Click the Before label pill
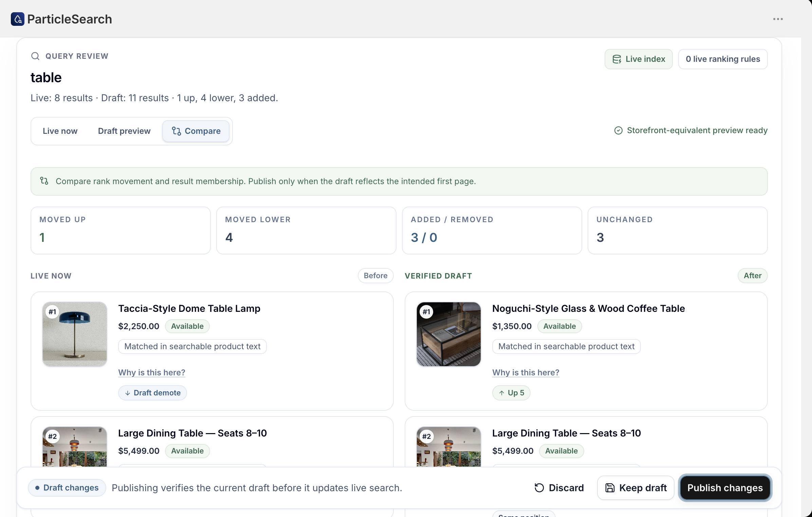812x517 pixels. pos(375,276)
